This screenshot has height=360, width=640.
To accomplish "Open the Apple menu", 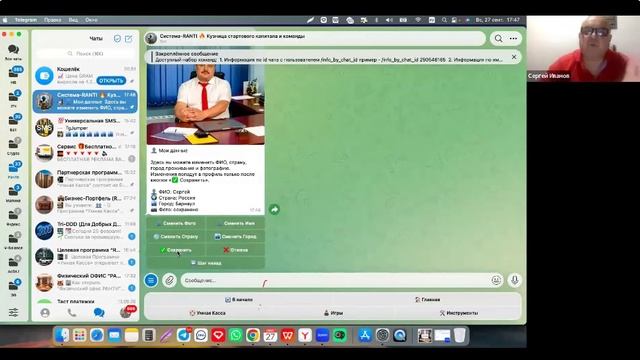I will pyautogui.click(x=5, y=20).
